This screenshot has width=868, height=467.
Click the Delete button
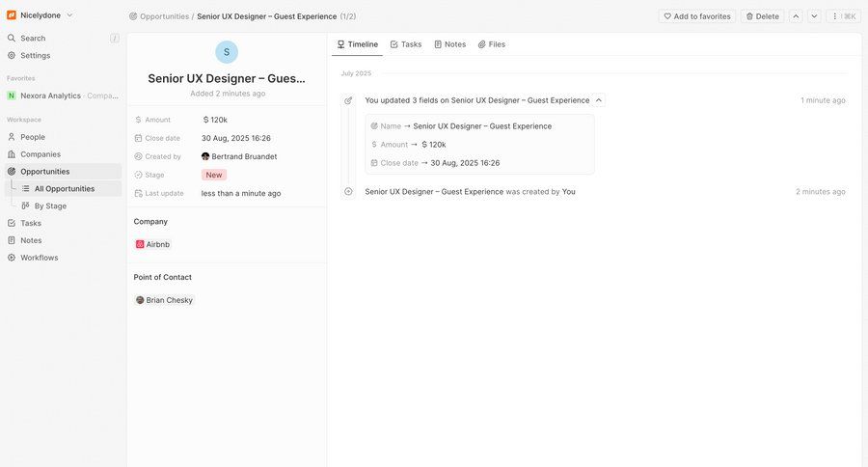click(x=762, y=16)
